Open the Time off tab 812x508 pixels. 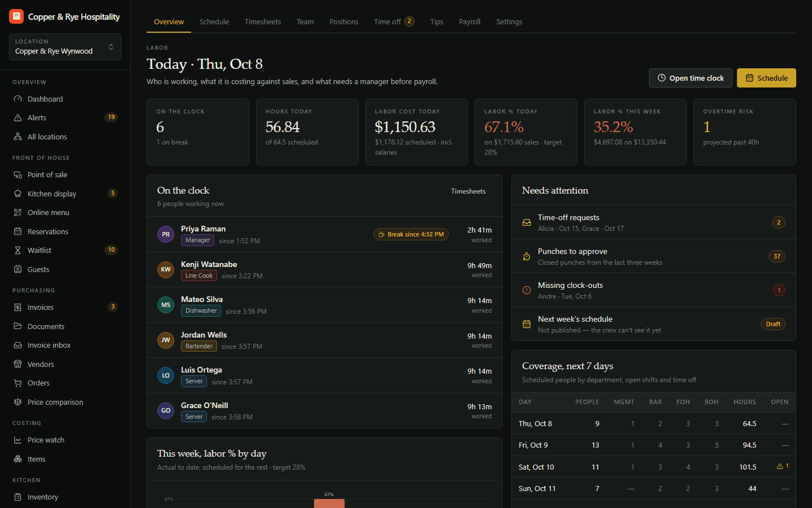(394, 21)
